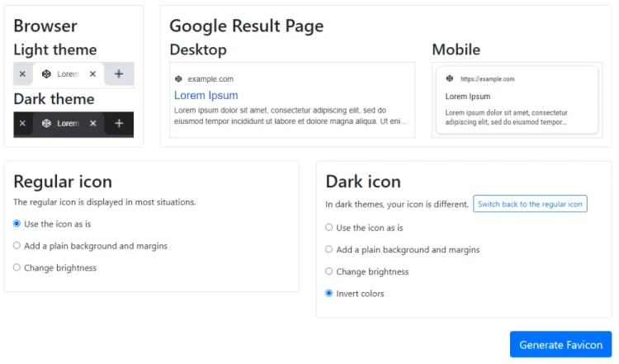Select Regular icon 'Use the icon as is'
The height and width of the screenshot is (364, 619).
click(17, 224)
